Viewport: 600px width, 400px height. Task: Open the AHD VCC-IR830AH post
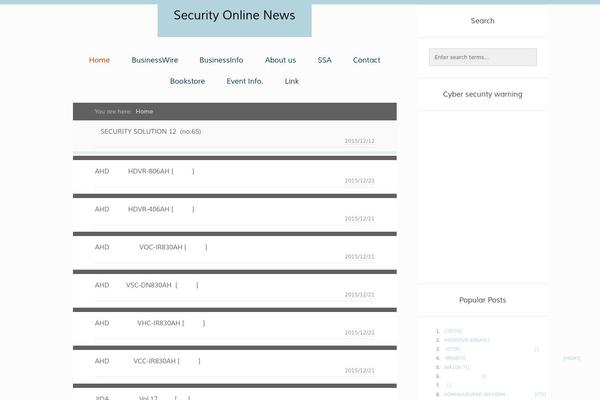[x=148, y=361]
